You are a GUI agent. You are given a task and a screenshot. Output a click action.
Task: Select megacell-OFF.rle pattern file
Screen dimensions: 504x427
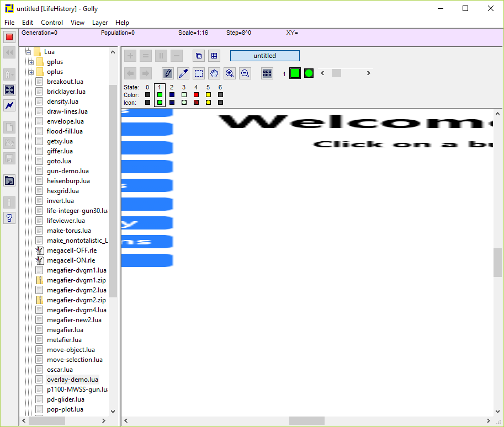click(x=72, y=250)
